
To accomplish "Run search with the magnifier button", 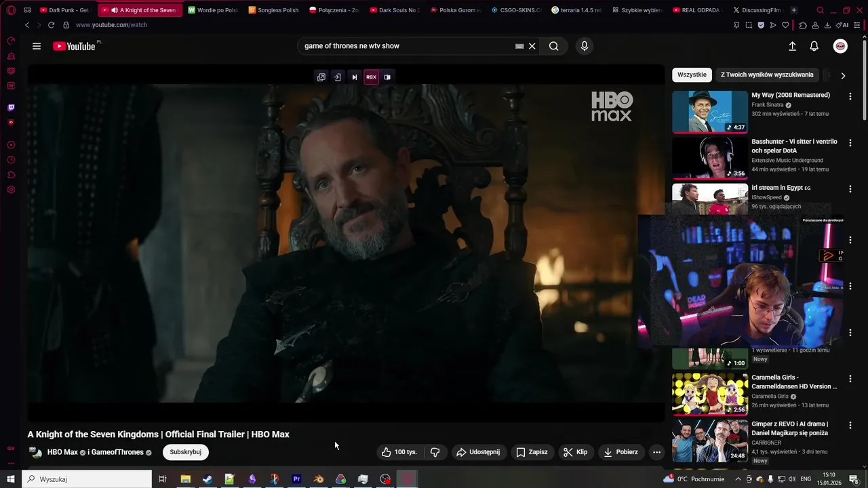I will coord(554,46).
